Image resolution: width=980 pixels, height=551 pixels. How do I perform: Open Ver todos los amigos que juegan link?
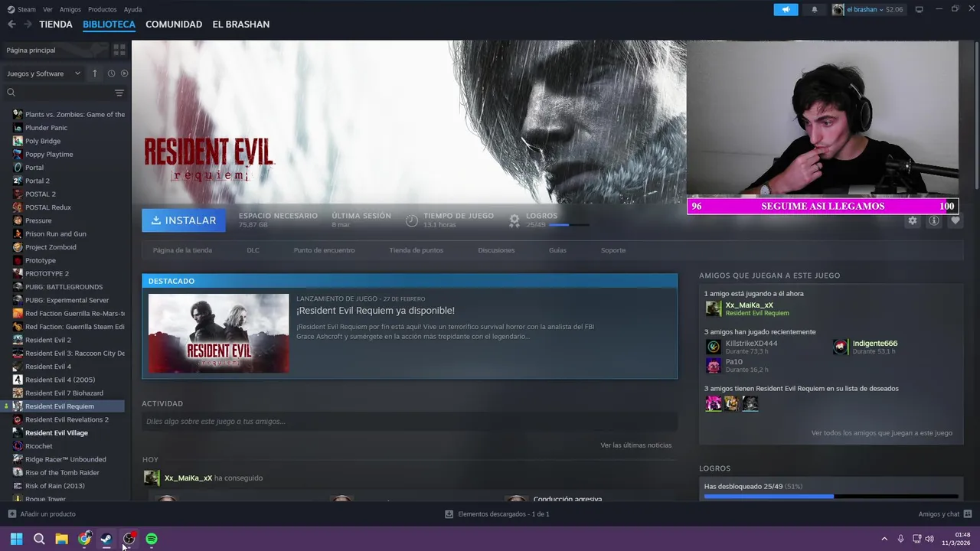881,433
